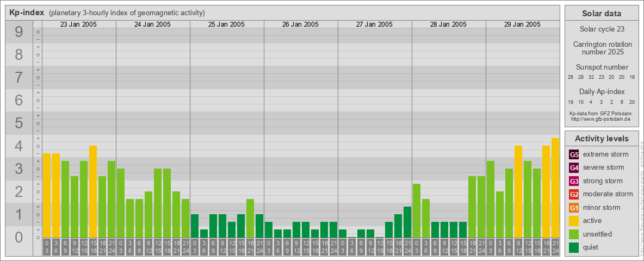Click sunspot number value 28
644x261 pixels.
(581, 77)
